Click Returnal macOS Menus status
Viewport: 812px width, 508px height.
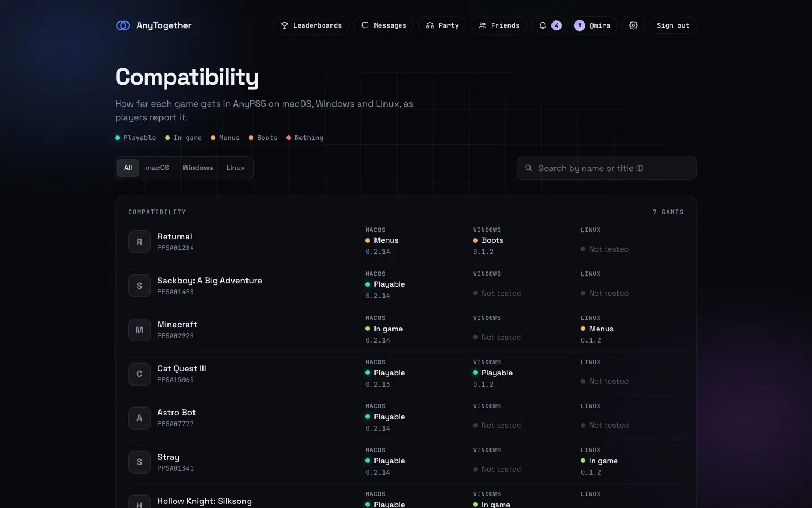382,240
